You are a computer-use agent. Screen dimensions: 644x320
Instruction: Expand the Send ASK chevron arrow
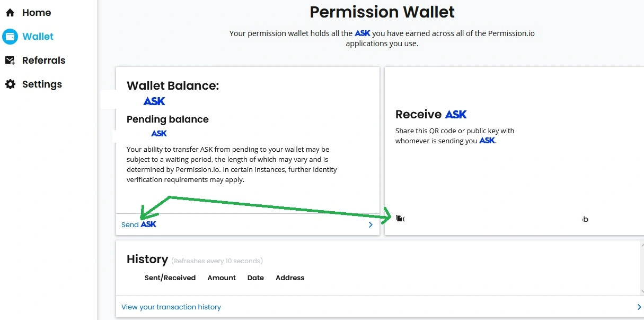click(370, 224)
